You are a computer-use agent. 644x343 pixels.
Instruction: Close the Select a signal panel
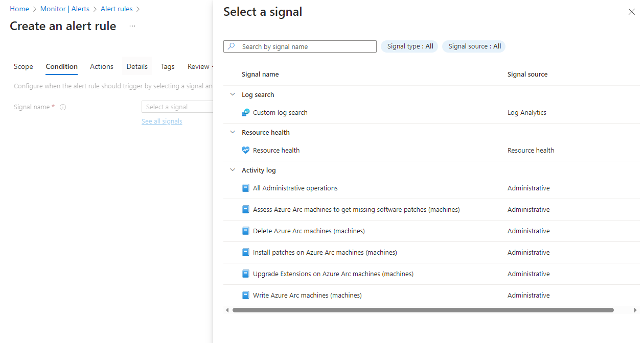coord(631,12)
